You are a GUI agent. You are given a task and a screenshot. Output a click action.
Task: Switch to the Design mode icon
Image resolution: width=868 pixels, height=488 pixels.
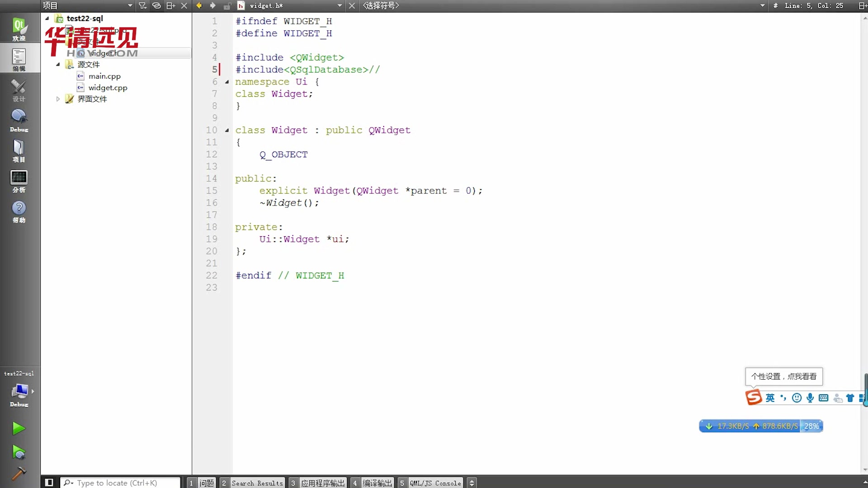coord(19,90)
